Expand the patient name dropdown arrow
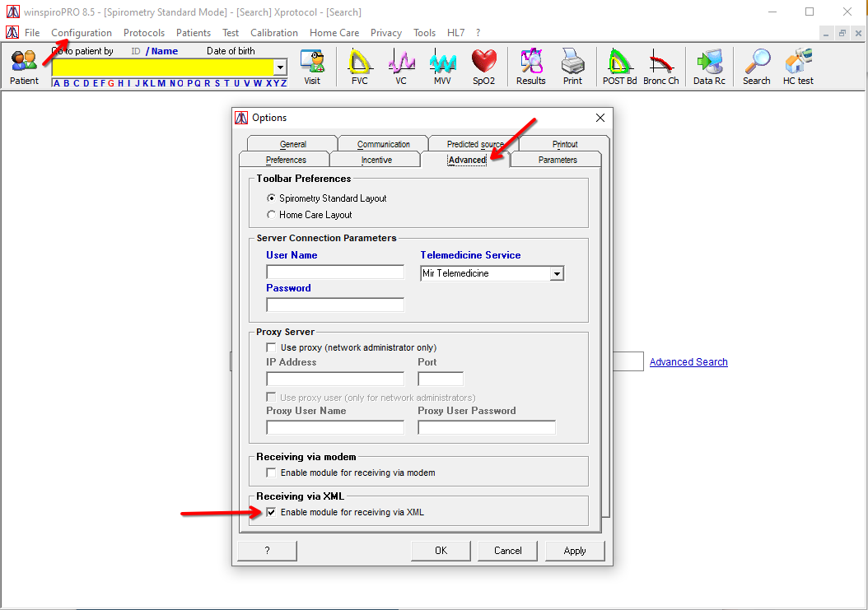Viewport: 868px width, 610px height. [x=281, y=68]
